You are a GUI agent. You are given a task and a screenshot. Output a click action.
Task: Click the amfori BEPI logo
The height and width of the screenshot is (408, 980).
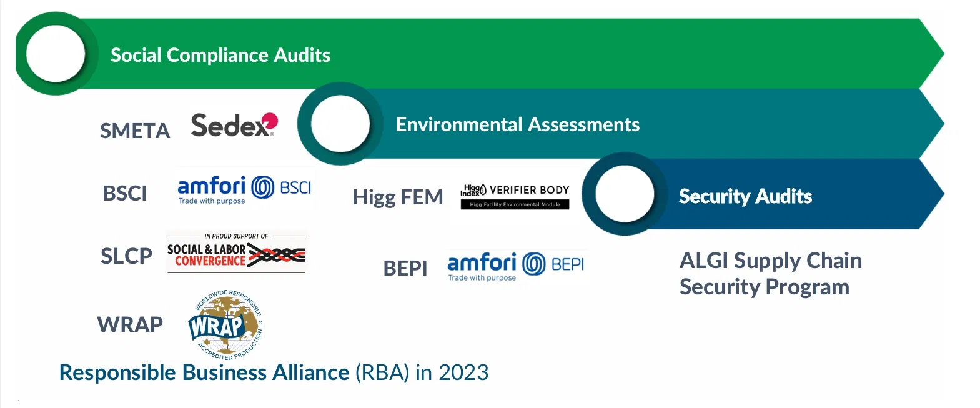pyautogui.click(x=516, y=267)
